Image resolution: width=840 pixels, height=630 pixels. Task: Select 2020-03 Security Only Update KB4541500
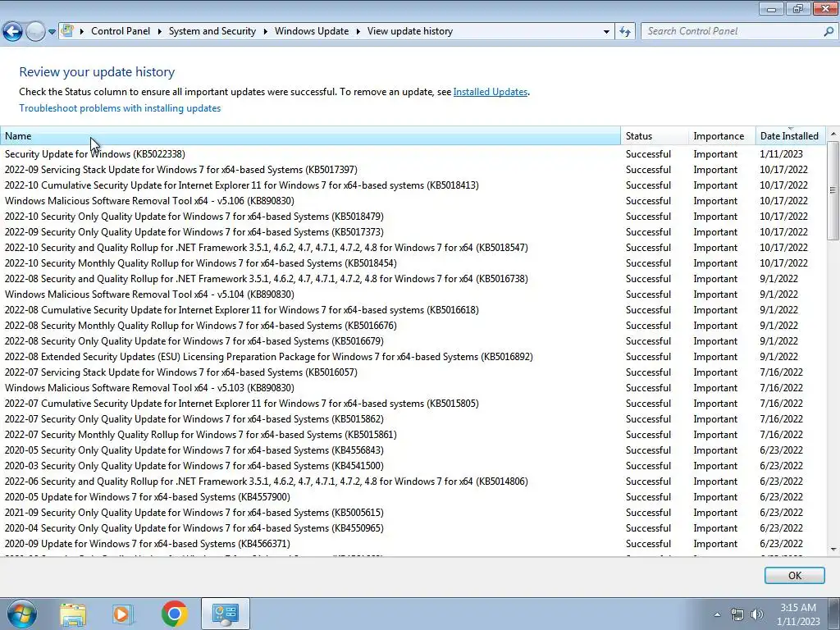pyautogui.click(x=413, y=466)
